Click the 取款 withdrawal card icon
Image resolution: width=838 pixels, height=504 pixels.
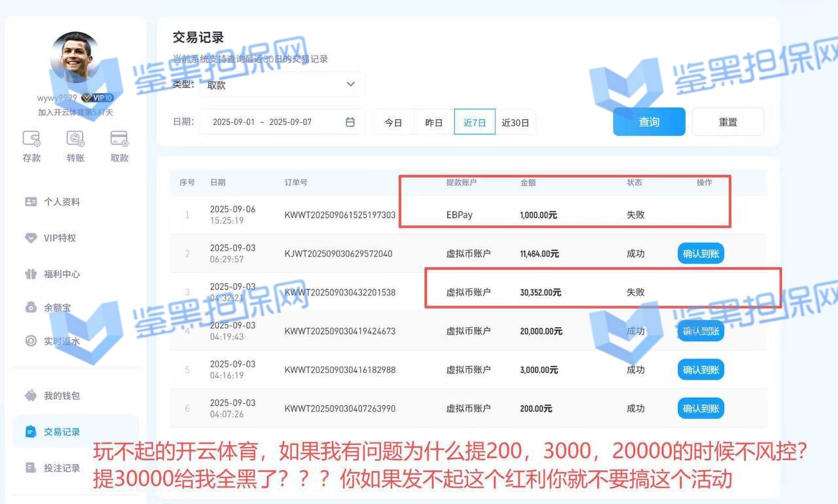(119, 139)
